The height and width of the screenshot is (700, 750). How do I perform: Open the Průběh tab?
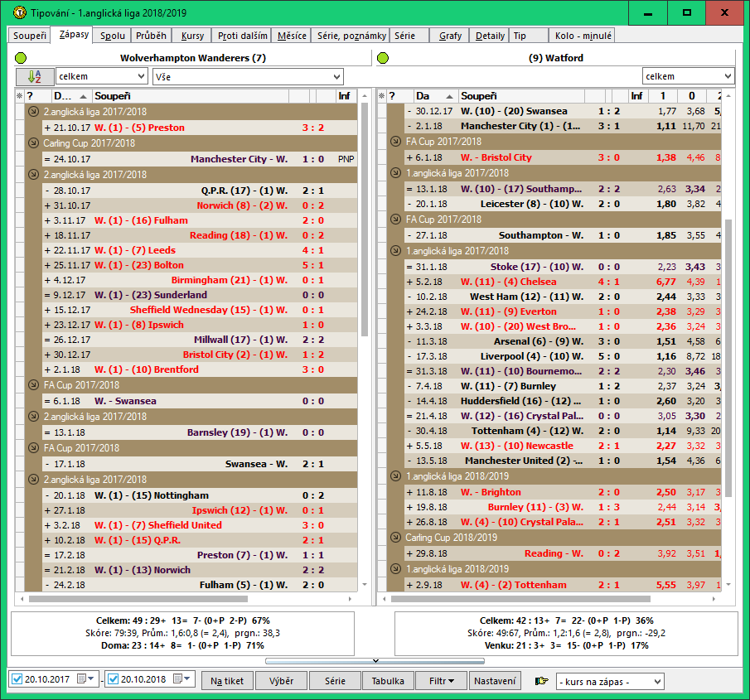click(x=151, y=36)
